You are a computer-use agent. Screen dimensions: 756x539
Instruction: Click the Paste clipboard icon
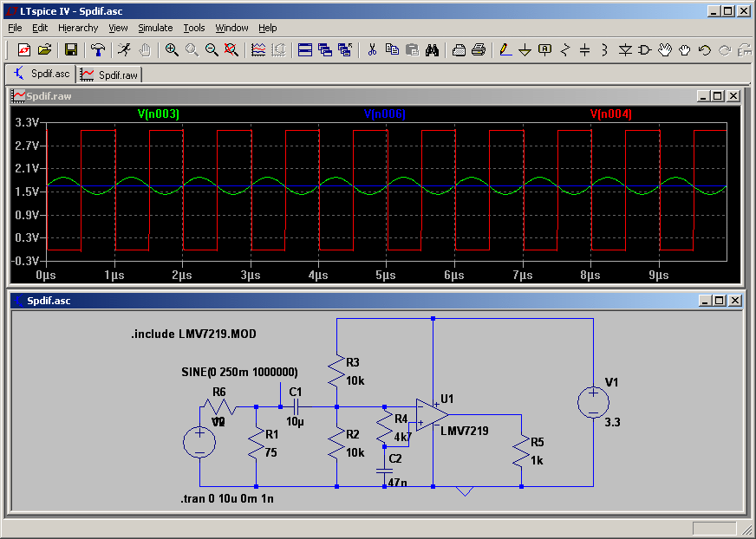(412, 49)
